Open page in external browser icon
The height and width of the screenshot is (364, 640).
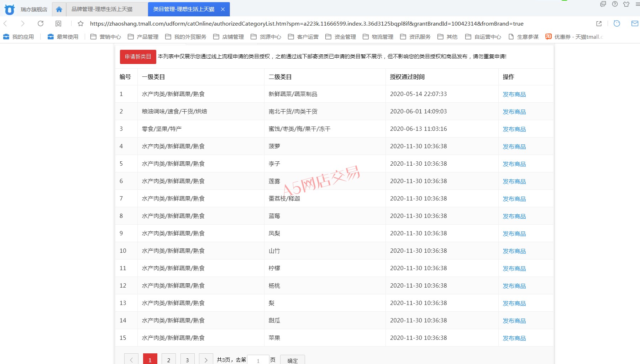tap(599, 23)
